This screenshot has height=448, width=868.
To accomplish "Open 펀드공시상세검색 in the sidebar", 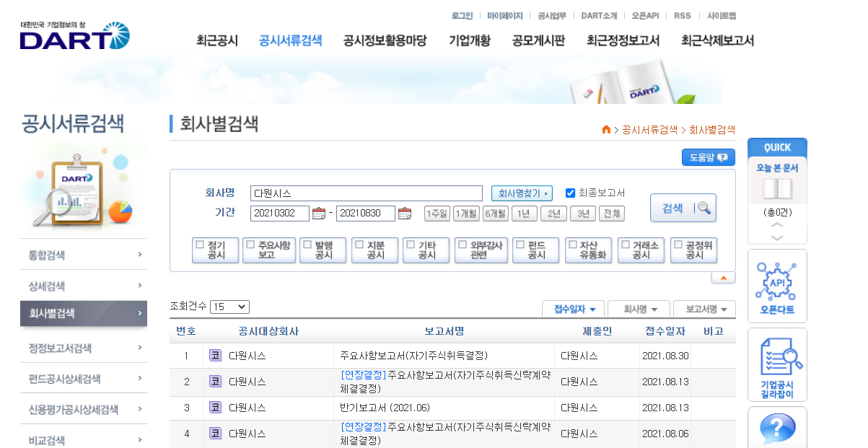I will click(x=84, y=379).
